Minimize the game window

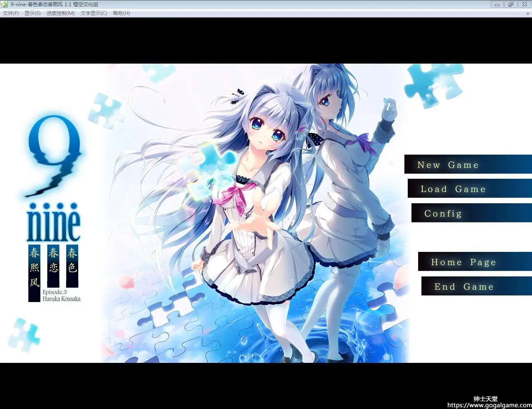(x=497, y=5)
